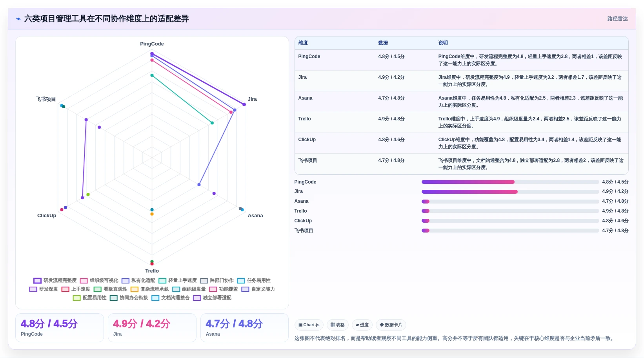Click the 路径雷达 label in the header
644x358 pixels.
point(617,19)
